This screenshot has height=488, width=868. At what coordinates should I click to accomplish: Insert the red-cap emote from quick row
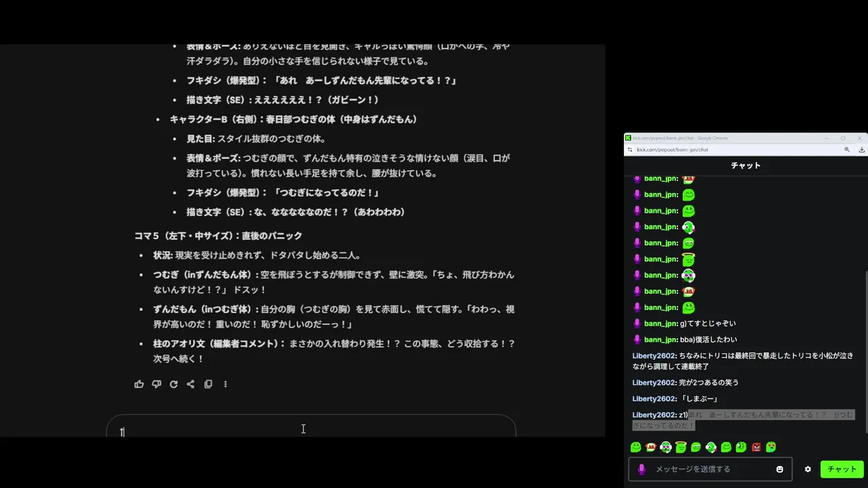click(x=651, y=447)
